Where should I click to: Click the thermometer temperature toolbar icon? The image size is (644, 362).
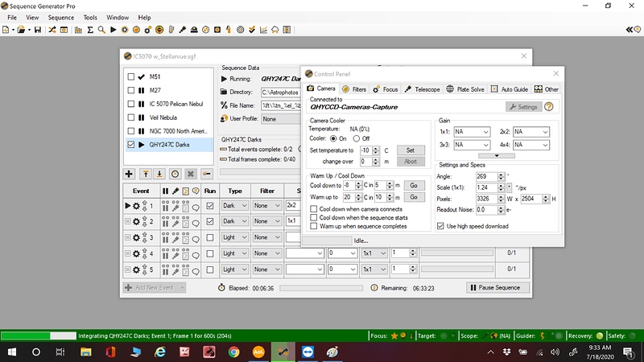171,30
